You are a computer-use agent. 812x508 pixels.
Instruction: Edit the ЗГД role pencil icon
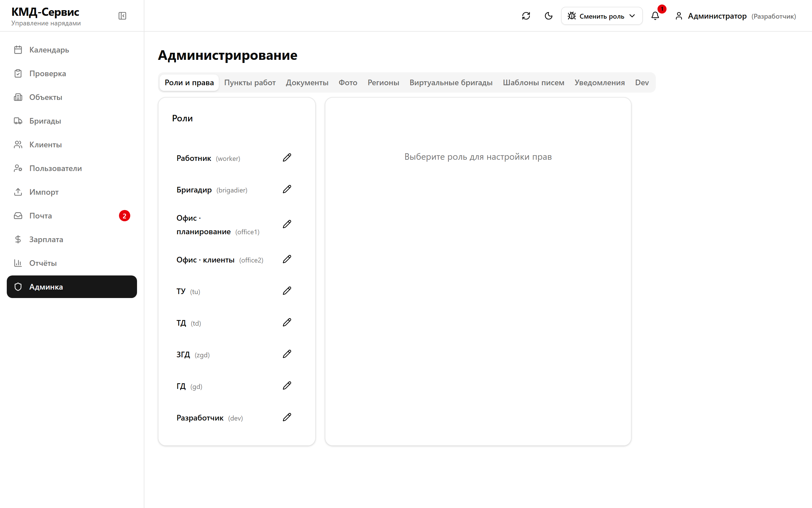287,354
